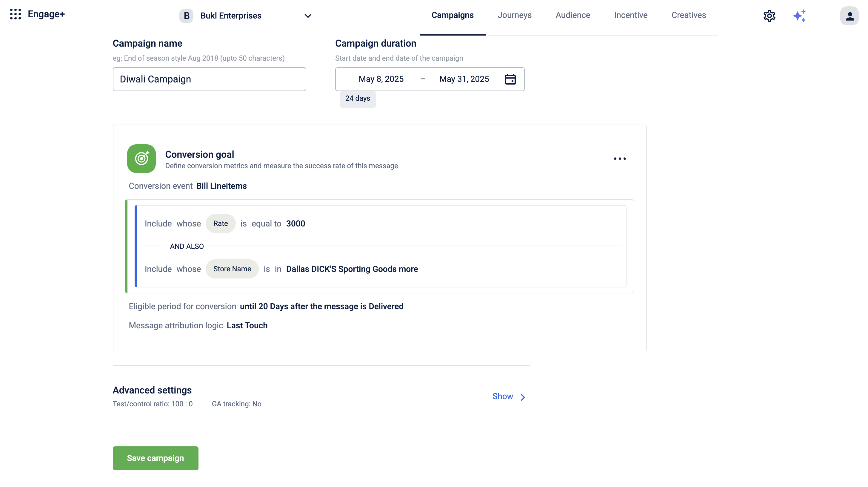Open the user profile avatar
The height and width of the screenshot is (487, 868).
849,16
